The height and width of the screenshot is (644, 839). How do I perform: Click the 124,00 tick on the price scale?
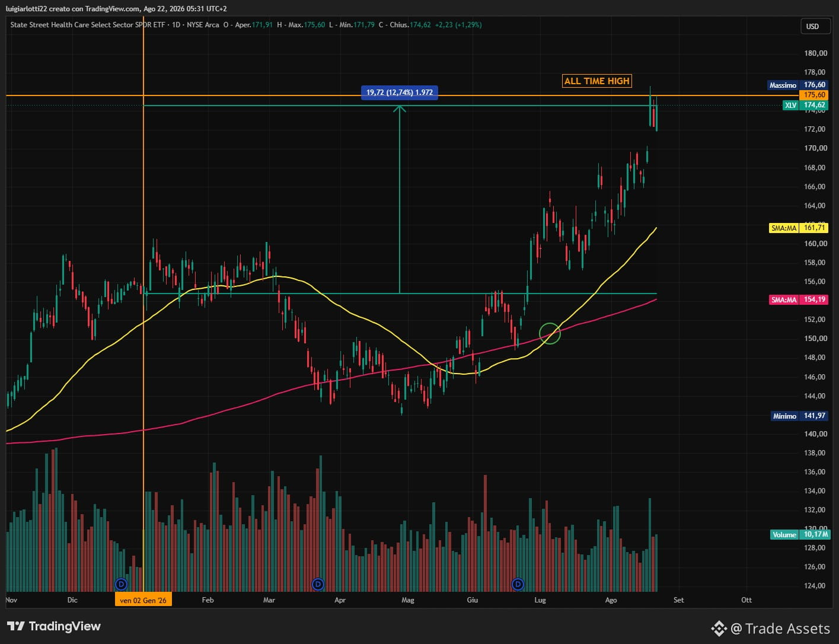[x=815, y=585]
